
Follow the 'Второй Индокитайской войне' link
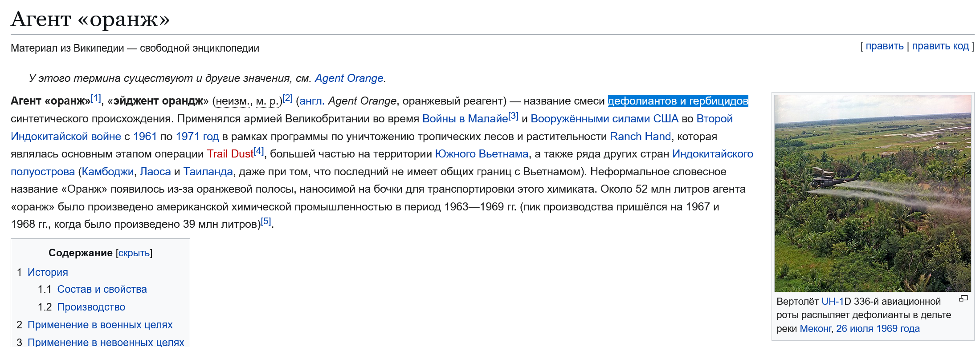click(715, 119)
